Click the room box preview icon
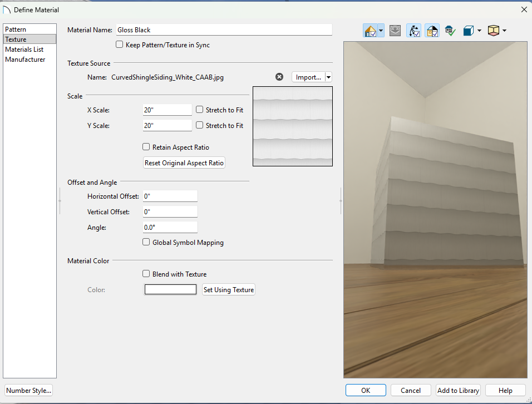 pyautogui.click(x=493, y=31)
